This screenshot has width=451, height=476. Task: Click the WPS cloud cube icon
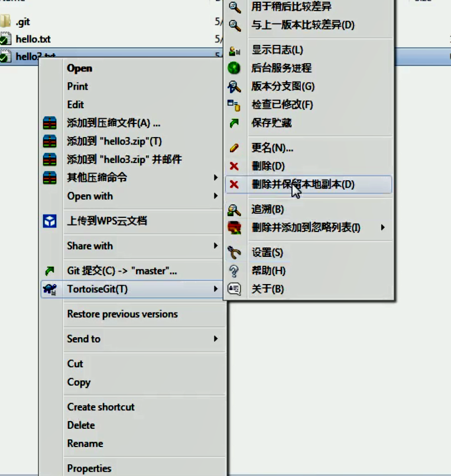click(50, 221)
